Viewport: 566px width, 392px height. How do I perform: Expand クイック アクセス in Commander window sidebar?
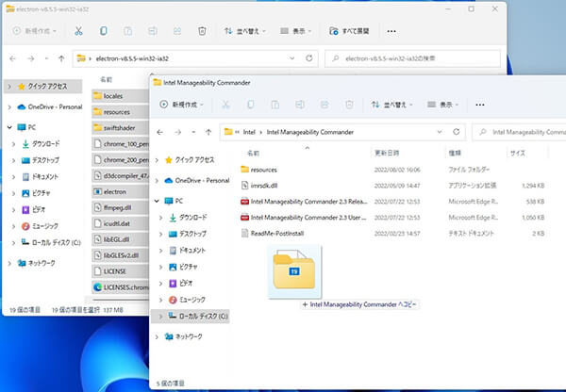coord(157,160)
